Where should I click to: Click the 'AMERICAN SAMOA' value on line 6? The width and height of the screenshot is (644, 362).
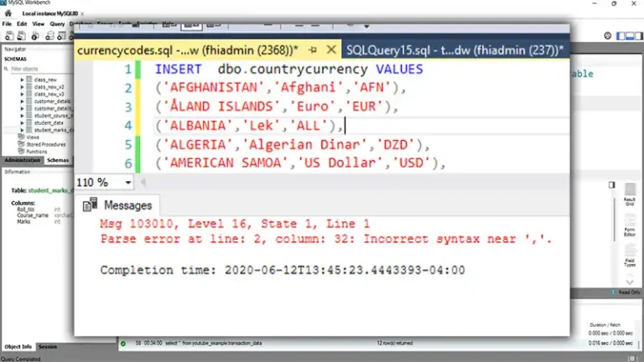coord(225,163)
